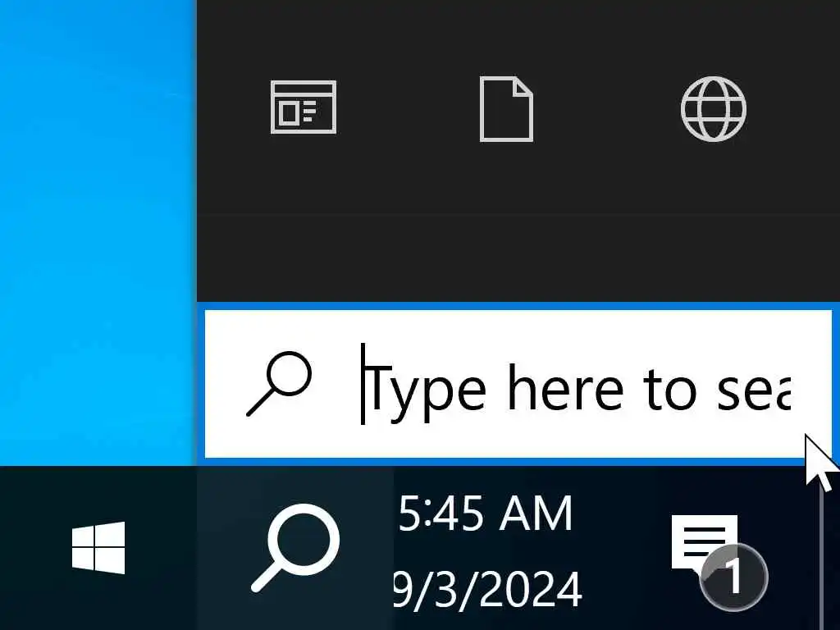The height and width of the screenshot is (630, 840).
Task: Click the magnifier inside the search box
Action: pos(279,384)
